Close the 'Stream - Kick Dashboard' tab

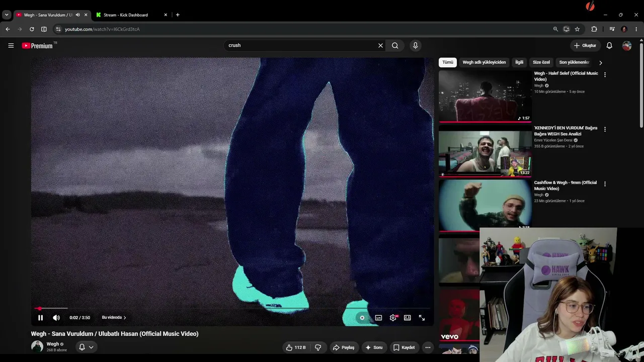click(166, 15)
